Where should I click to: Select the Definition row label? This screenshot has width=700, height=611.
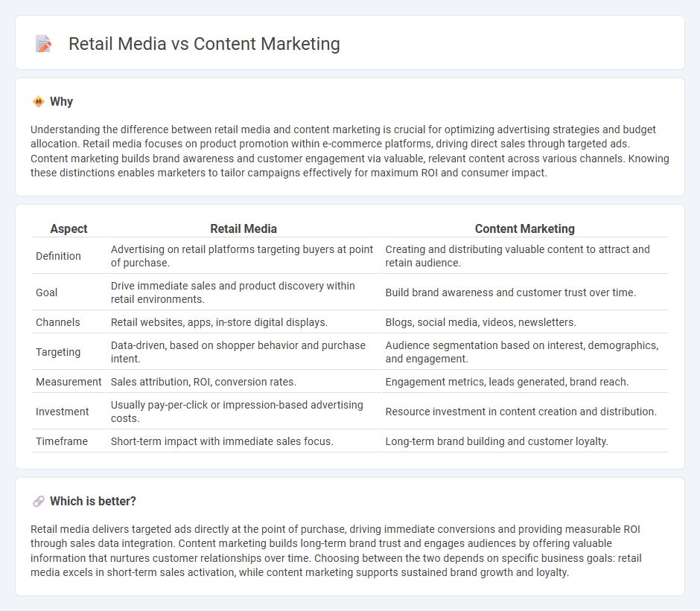(x=59, y=256)
